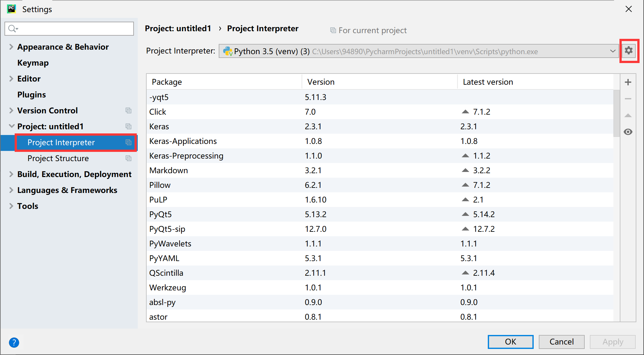The width and height of the screenshot is (644, 355).
Task: Select the PyYAML package row
Action: point(380,258)
